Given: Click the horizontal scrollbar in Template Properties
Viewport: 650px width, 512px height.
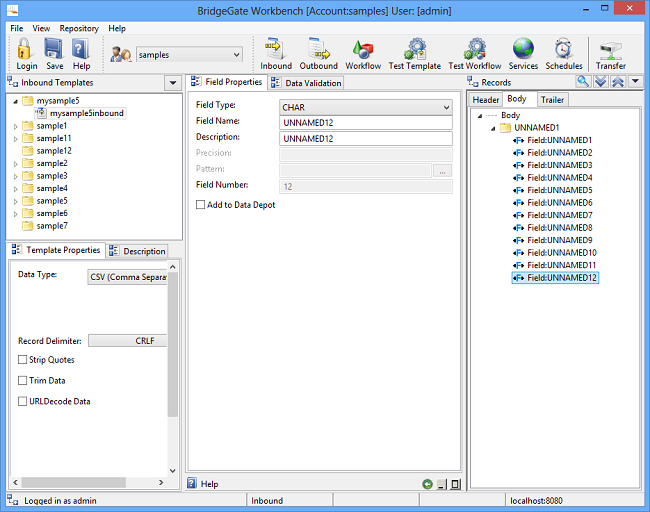Looking at the screenshot, I should click(73, 482).
